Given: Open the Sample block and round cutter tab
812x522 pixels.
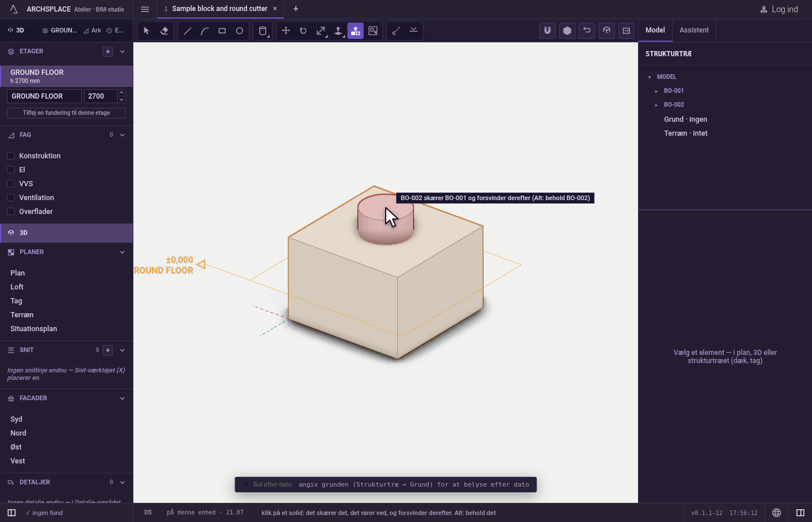Looking at the screenshot, I should [219, 9].
